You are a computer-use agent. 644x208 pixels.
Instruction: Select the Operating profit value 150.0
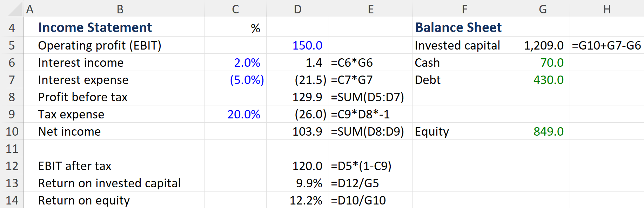pyautogui.click(x=307, y=45)
